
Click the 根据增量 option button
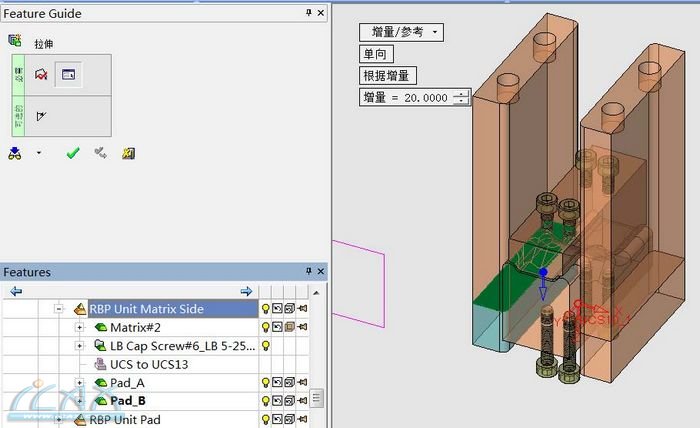(388, 75)
